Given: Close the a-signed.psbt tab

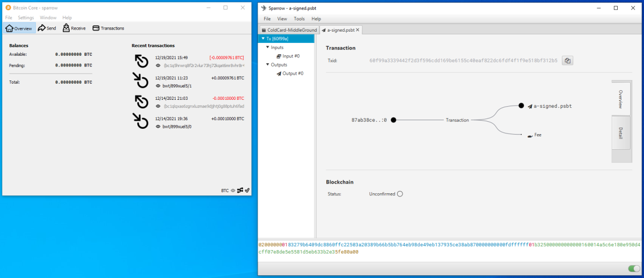Looking at the screenshot, I should click(x=357, y=30).
